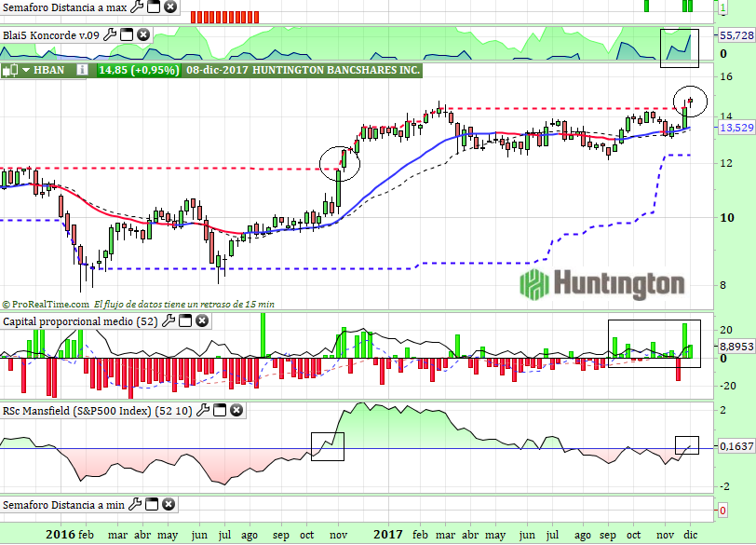This screenshot has width=756, height=545.
Task: Click the 8,8953 capital proporcional value tag
Action: click(x=736, y=347)
